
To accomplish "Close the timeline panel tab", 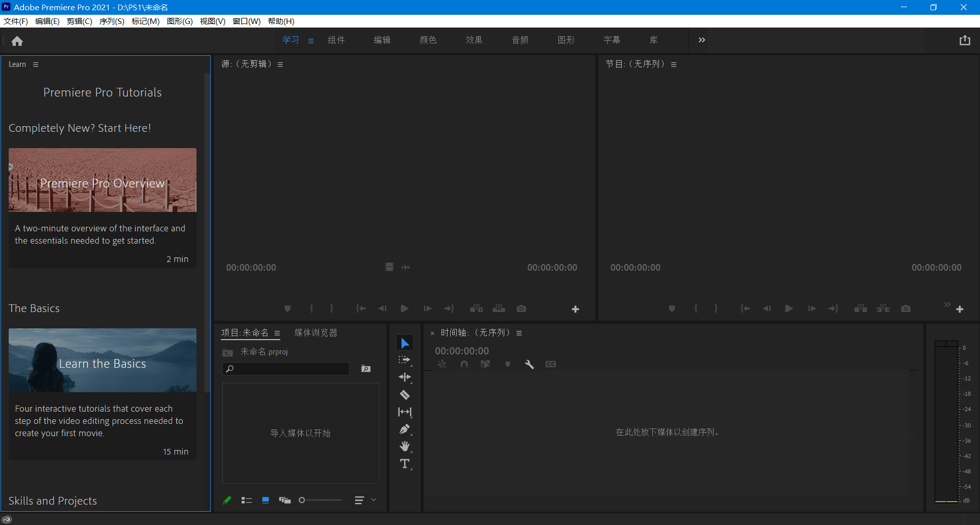I will click(x=432, y=333).
